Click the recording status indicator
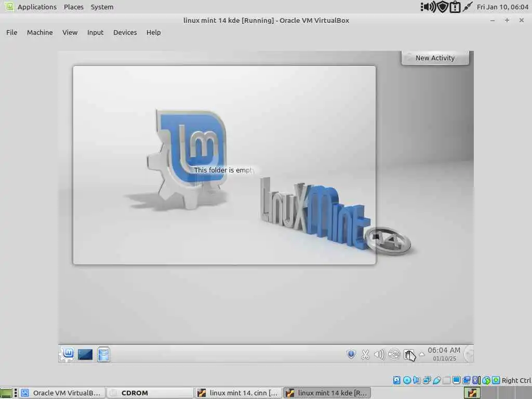532x399 pixels. [467, 380]
